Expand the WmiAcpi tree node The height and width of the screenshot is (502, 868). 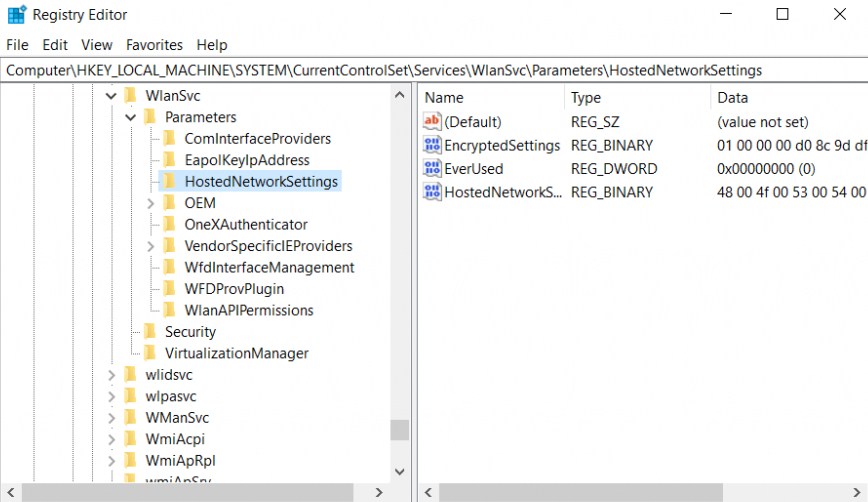111,439
